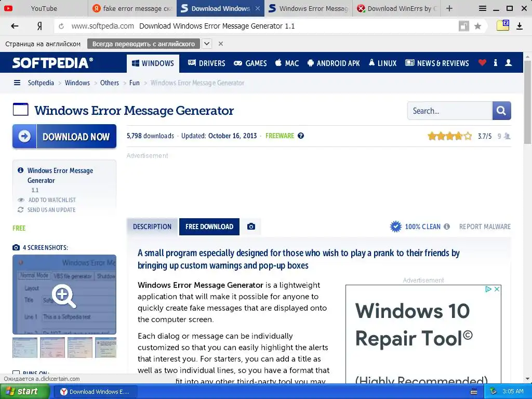This screenshot has width=532, height=399.
Task: Open NEWS & REVIEWS section
Action: pos(437,63)
